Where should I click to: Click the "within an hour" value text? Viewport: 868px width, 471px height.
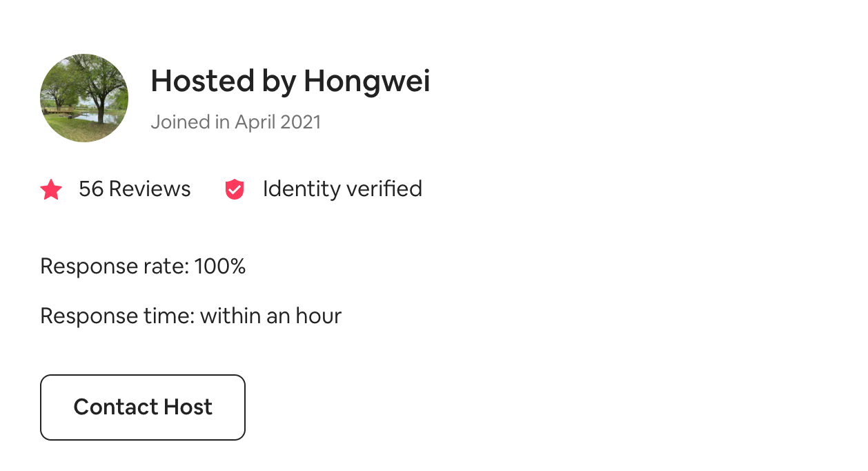(x=271, y=316)
